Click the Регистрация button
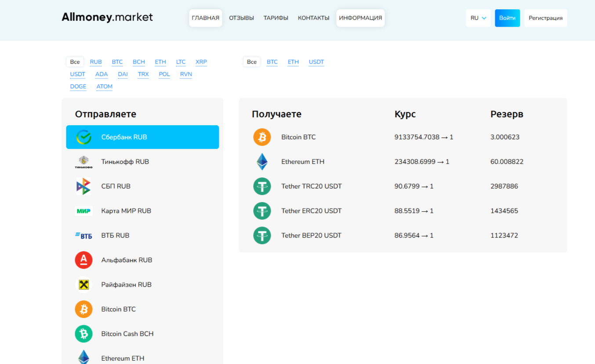Screen dimensions: 595x364 pyautogui.click(x=545, y=18)
